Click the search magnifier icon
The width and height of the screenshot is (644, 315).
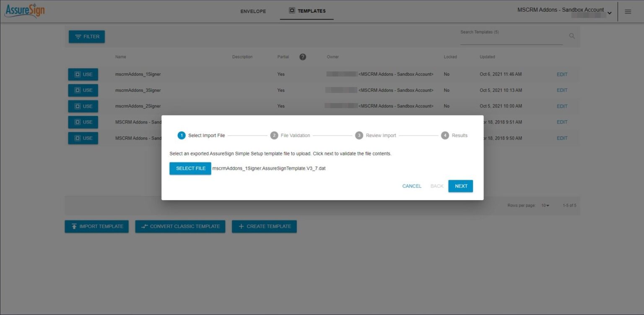572,36
